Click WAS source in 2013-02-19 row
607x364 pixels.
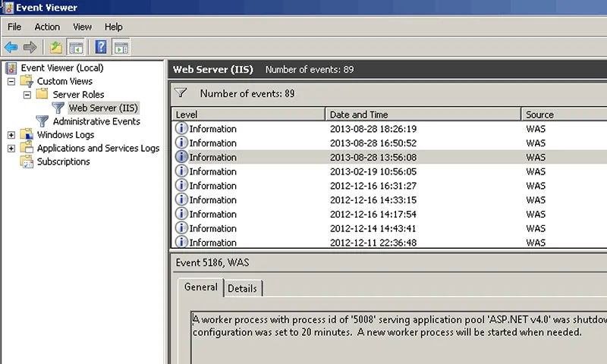point(536,171)
